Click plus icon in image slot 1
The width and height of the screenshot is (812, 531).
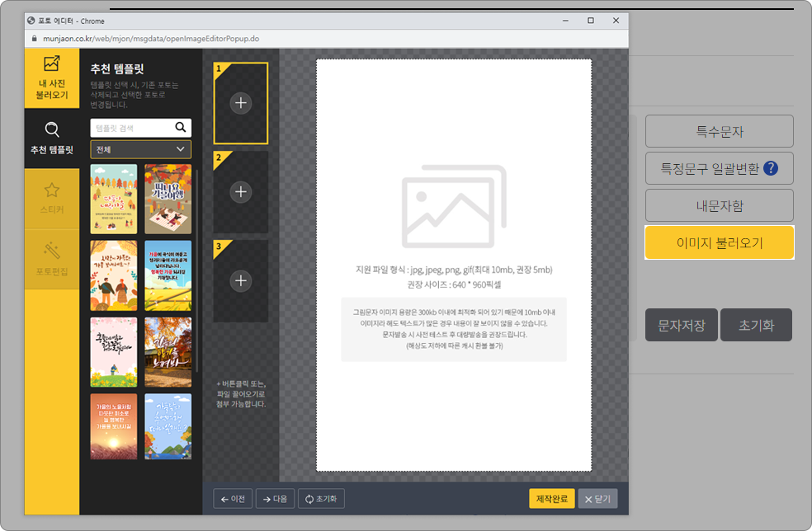240,103
